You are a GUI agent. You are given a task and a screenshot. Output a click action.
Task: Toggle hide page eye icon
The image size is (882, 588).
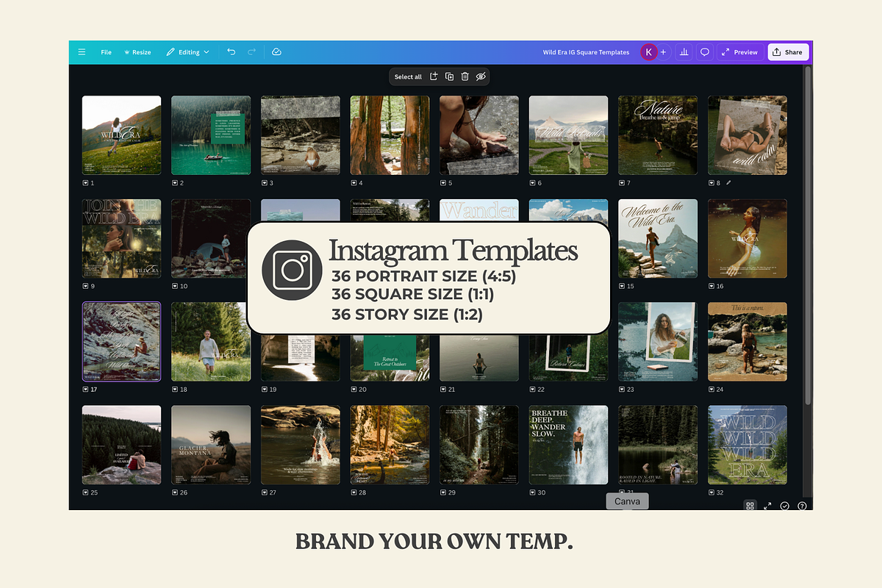[x=481, y=76]
